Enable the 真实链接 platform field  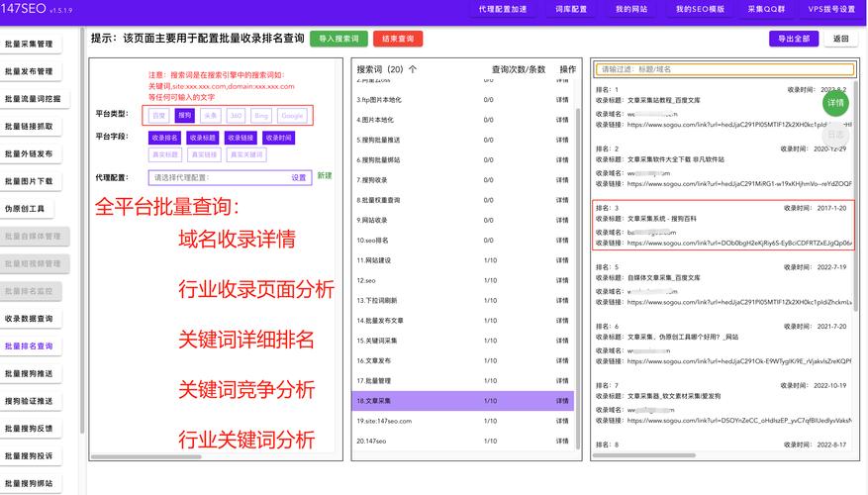(204, 154)
